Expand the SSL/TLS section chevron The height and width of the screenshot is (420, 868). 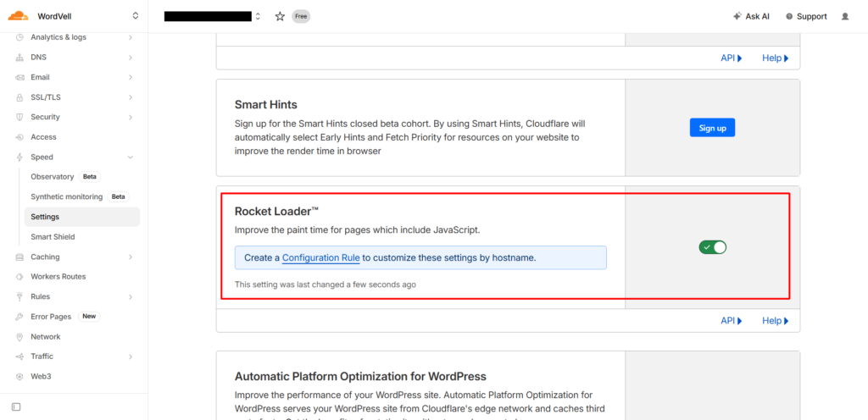131,97
